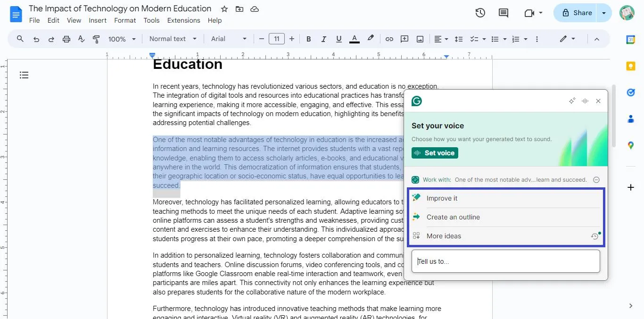Click the Set voice button
Image resolution: width=644 pixels, height=319 pixels.
[434, 152]
